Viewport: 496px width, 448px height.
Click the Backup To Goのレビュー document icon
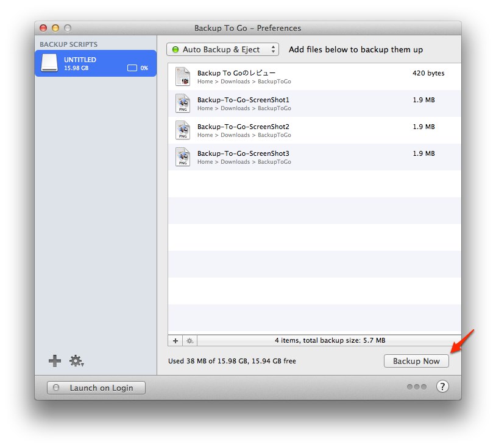[183, 77]
